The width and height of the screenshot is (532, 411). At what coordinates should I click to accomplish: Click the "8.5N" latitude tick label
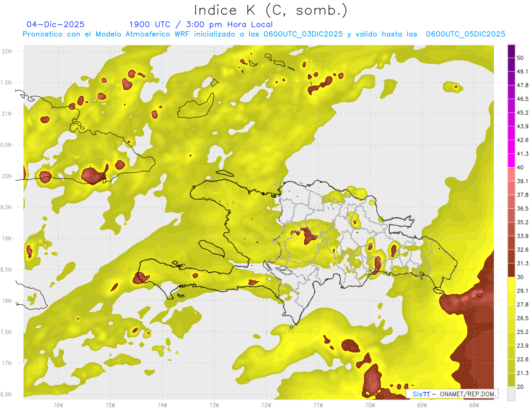click(7, 270)
